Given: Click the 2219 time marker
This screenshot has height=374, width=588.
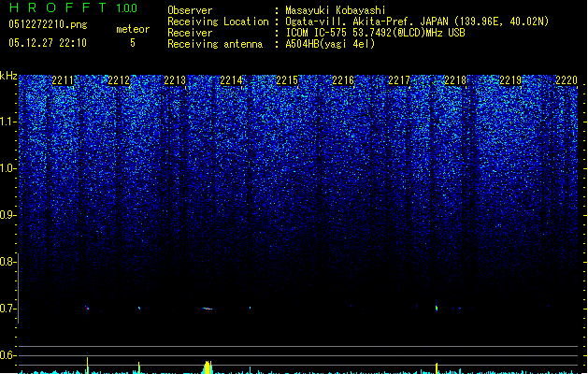Looking at the screenshot, I should click(x=510, y=80).
